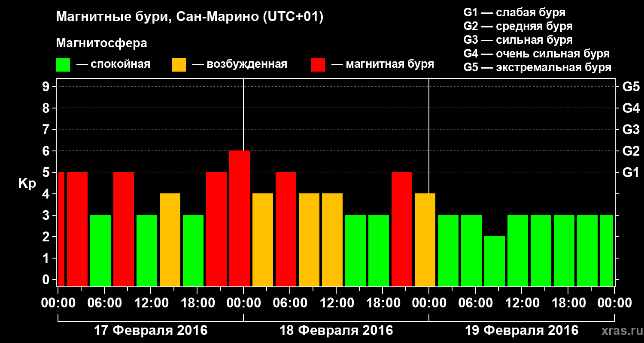Select the shortest green bar at Kp 2
Screen dimensions: 644x343
(x=495, y=261)
